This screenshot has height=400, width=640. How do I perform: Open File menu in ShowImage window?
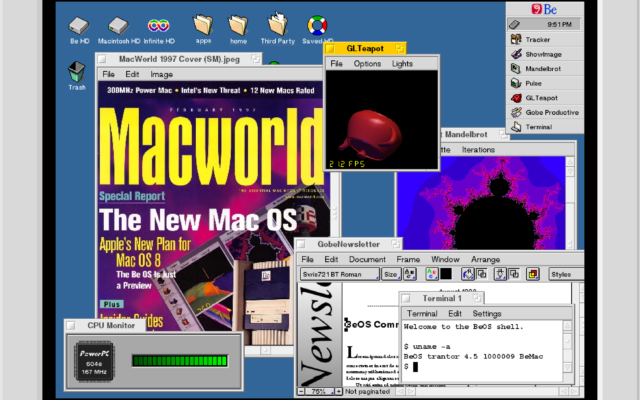[108, 74]
